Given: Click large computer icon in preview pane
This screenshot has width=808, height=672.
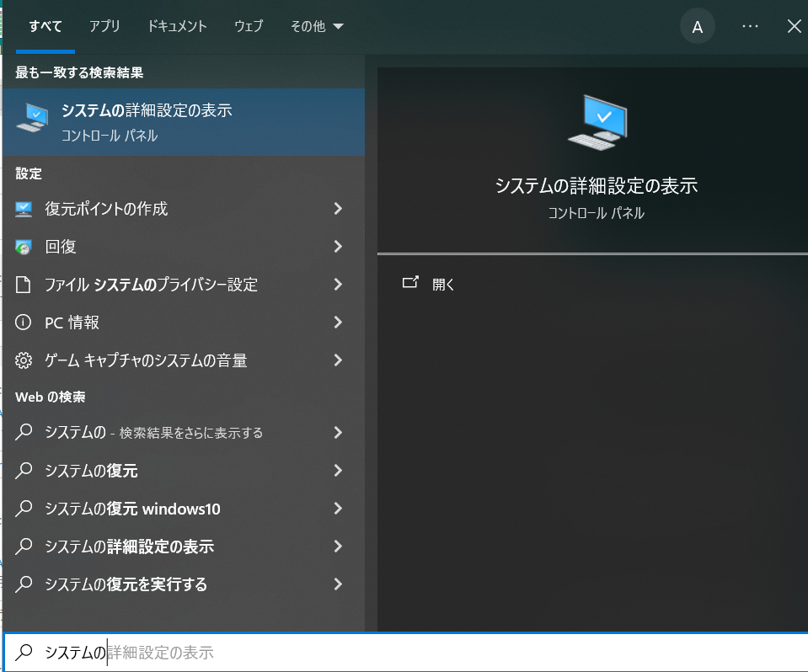Looking at the screenshot, I should click(x=597, y=123).
